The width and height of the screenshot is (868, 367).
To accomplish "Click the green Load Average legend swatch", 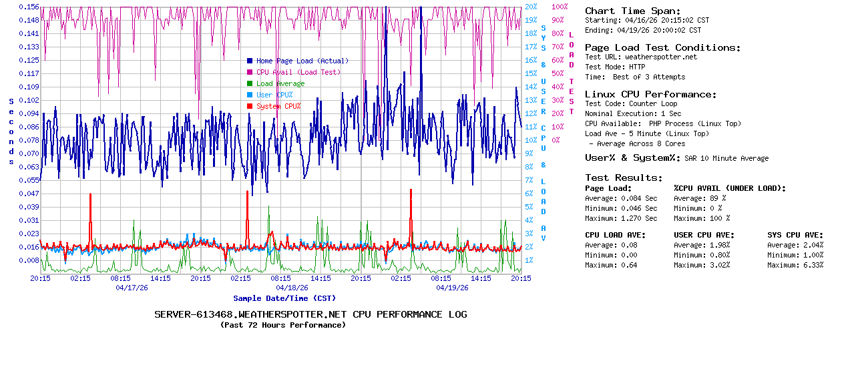I will (x=250, y=83).
